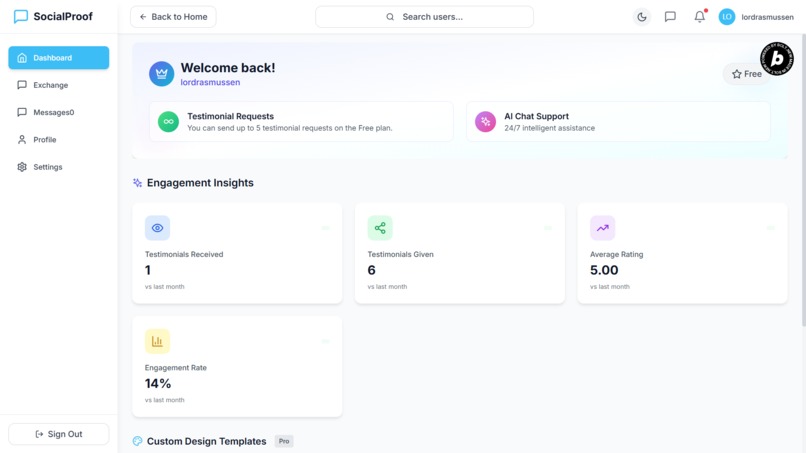Click the infinity Testimonial Requests icon
The height and width of the screenshot is (453, 806).
click(x=168, y=122)
